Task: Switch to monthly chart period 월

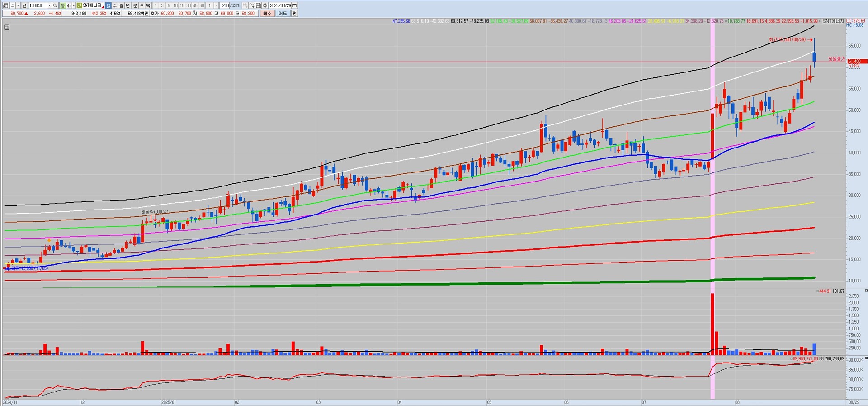Action: [x=121, y=5]
